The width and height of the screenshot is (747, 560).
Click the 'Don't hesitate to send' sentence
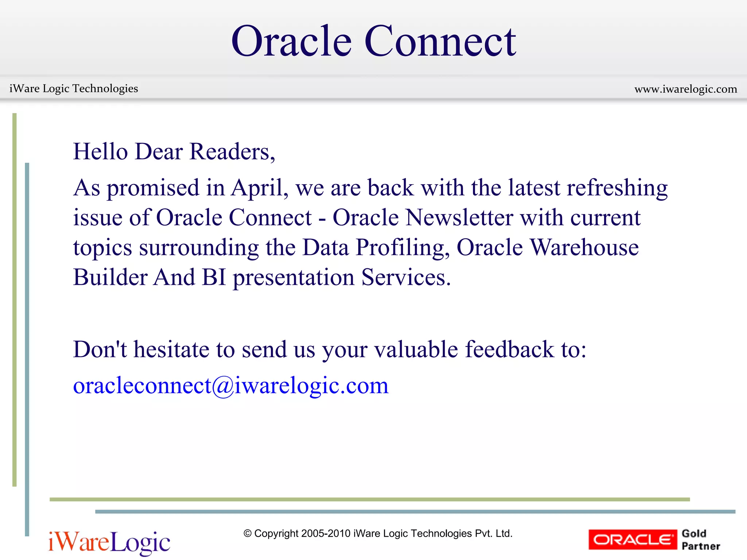[x=329, y=349]
